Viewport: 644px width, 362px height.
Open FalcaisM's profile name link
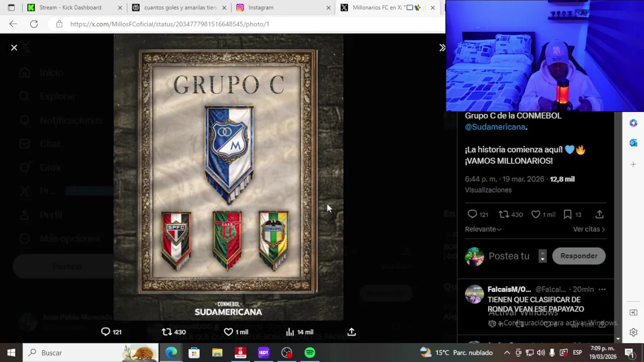pyautogui.click(x=509, y=290)
